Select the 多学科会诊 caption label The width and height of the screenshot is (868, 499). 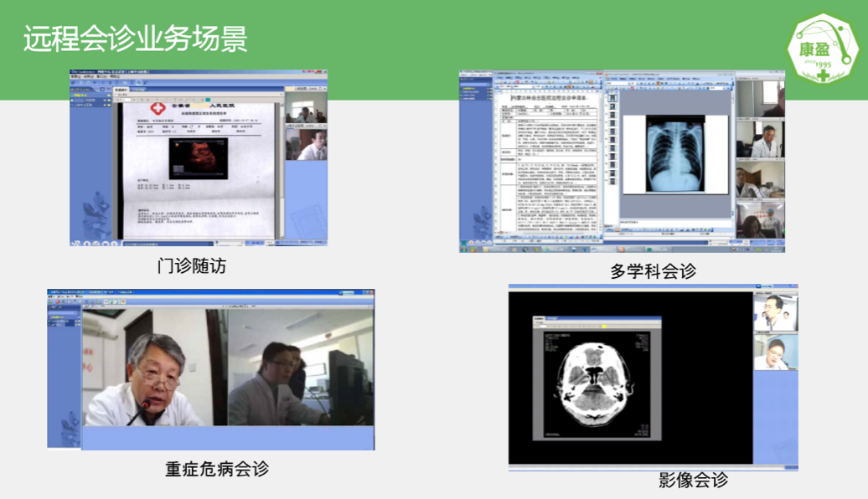click(654, 271)
